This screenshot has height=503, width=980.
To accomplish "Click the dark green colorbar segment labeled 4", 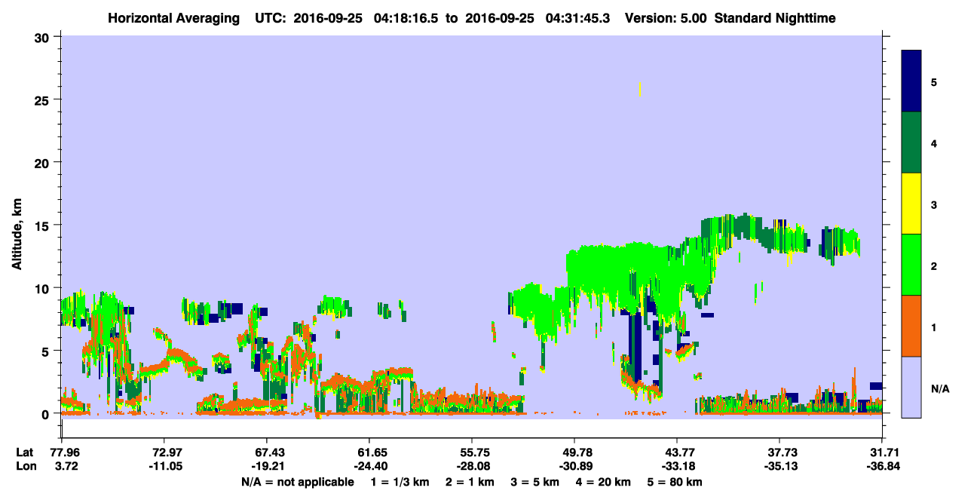I will click(x=911, y=143).
